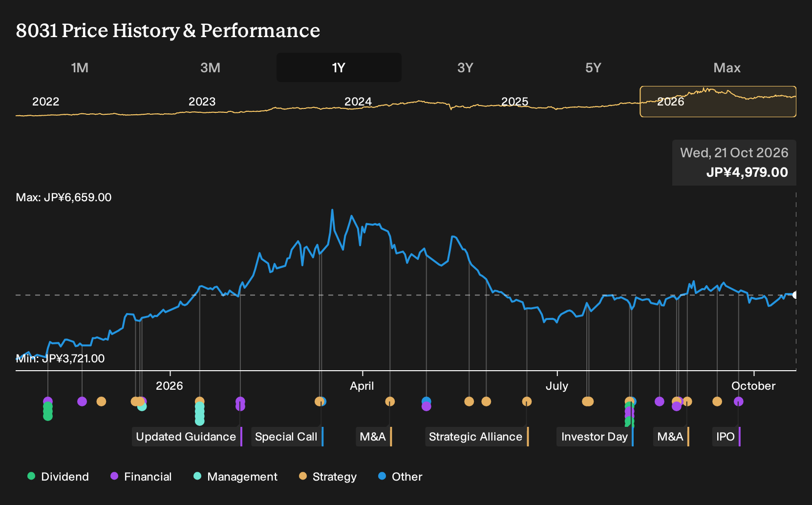The image size is (812, 505).
Task: Click the October axis label
Action: point(753,386)
